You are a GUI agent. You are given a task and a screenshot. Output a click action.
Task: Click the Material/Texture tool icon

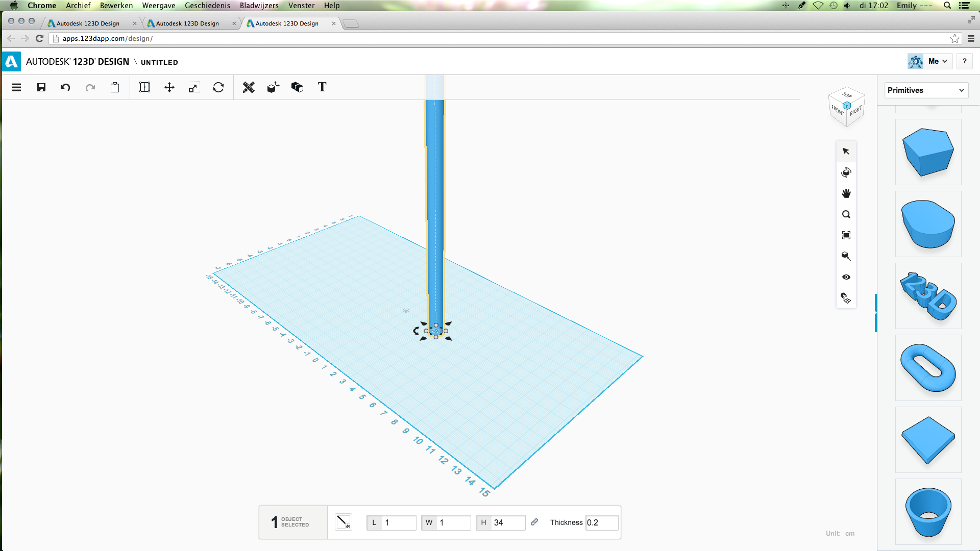point(298,87)
